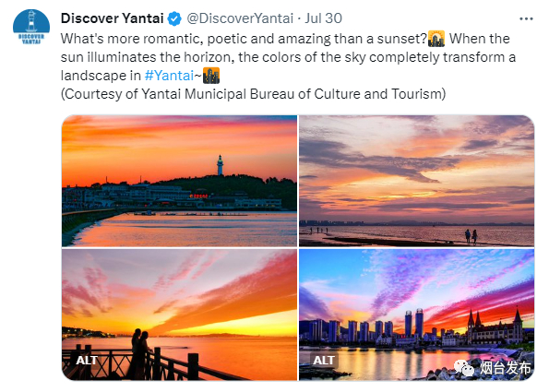549x392 pixels.
Task: Open the #Yantai hashtag
Action: pyautogui.click(x=169, y=76)
